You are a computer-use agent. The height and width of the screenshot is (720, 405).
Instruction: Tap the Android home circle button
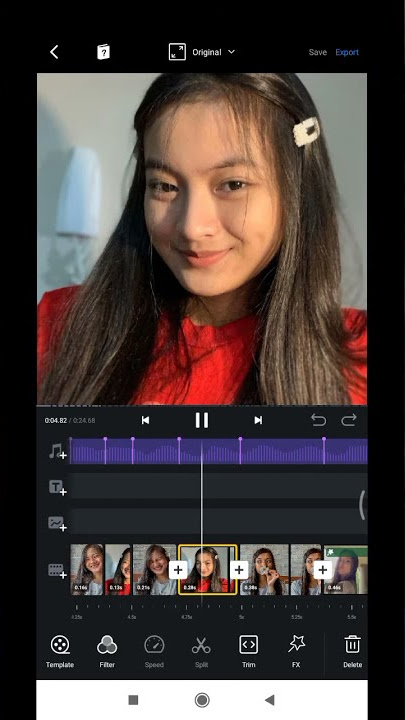coord(202,700)
